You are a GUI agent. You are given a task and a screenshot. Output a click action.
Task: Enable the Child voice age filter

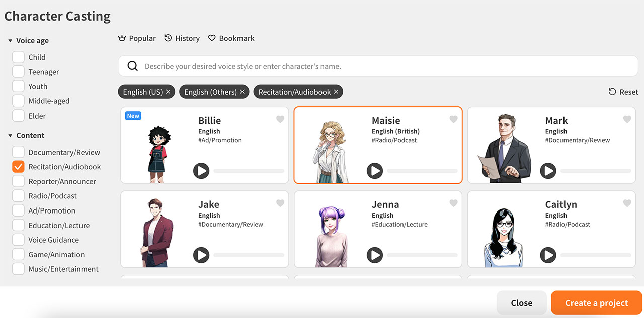18,57
